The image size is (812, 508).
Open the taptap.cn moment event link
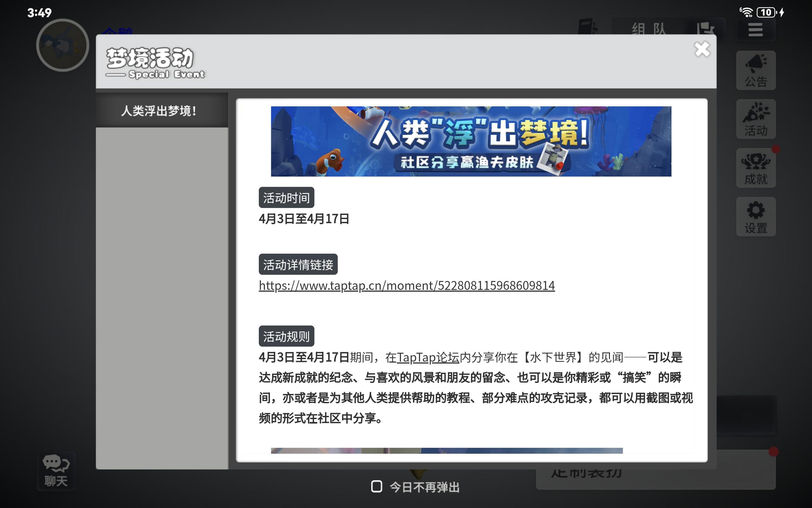point(407,285)
